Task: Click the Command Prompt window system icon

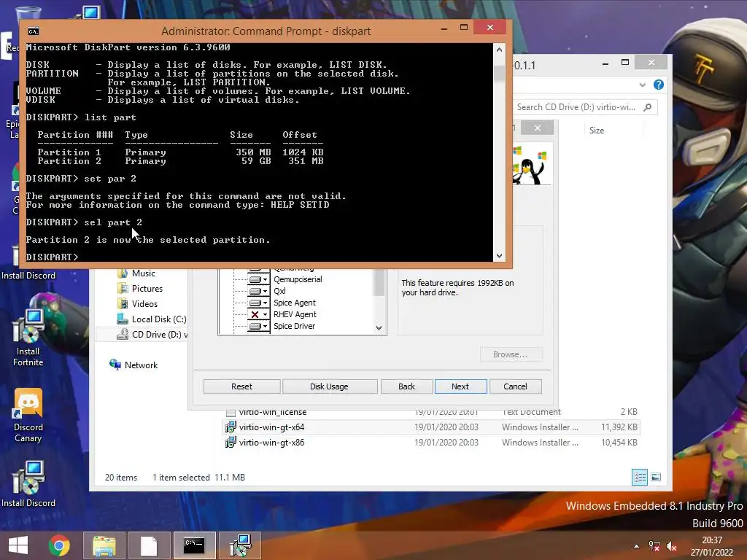Action: point(34,31)
